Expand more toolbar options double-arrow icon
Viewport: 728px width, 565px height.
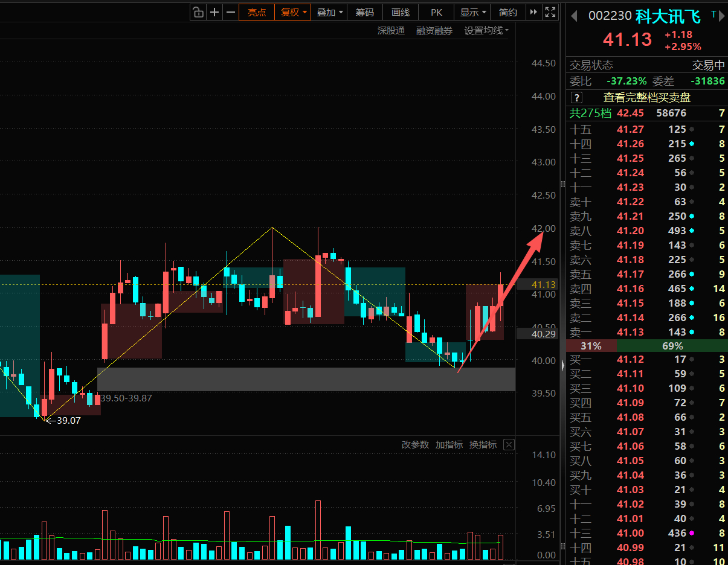click(533, 12)
